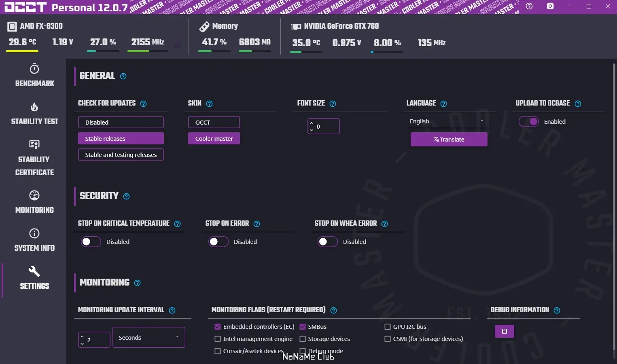The width and height of the screenshot is (617, 364).
Task: Open help for the General section
Action: 123,76
